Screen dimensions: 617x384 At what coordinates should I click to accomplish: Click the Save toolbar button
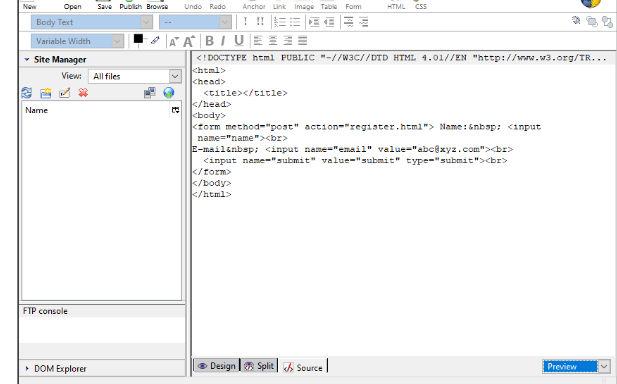tap(105, 6)
